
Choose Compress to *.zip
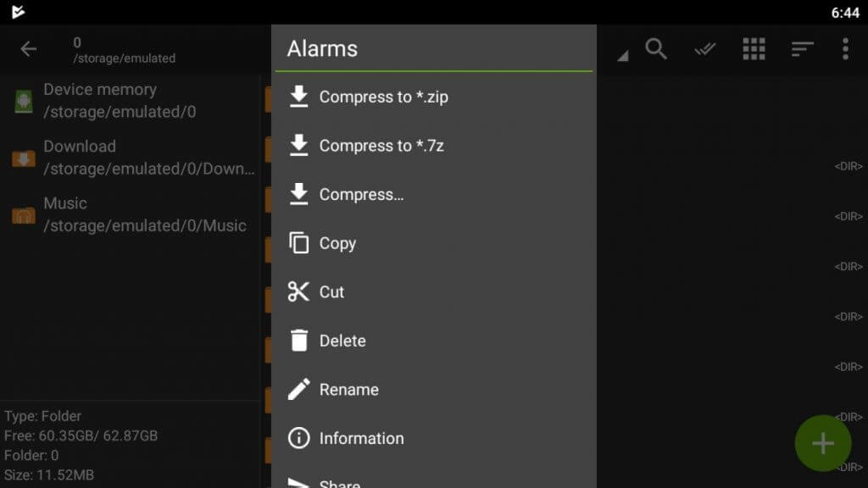(x=383, y=97)
